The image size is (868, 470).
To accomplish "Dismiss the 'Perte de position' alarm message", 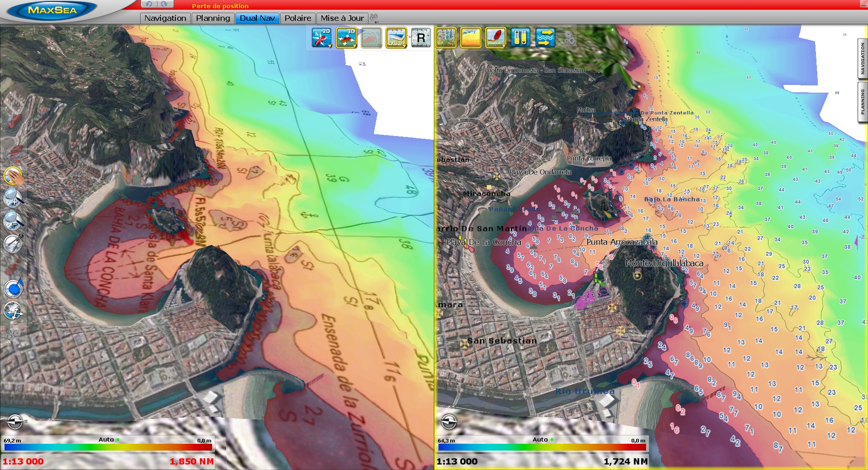I will pos(220,6).
